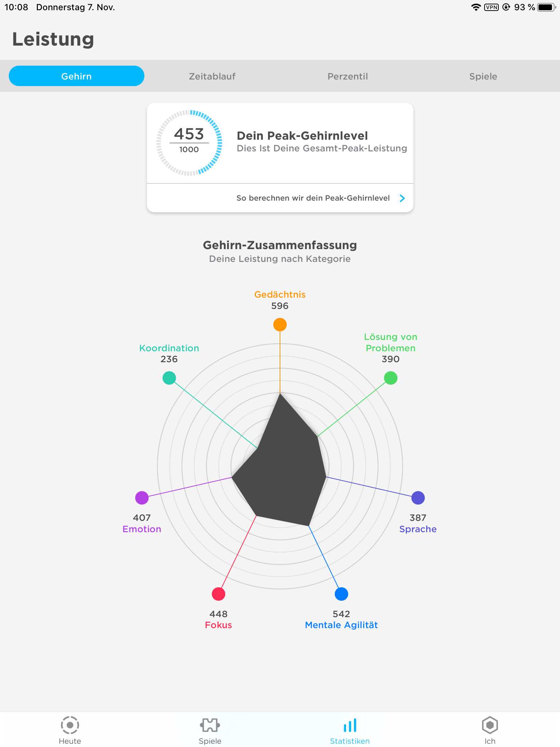Image resolution: width=560 pixels, height=747 pixels.
Task: Tap the dark radar chart polygon
Action: 283,471
